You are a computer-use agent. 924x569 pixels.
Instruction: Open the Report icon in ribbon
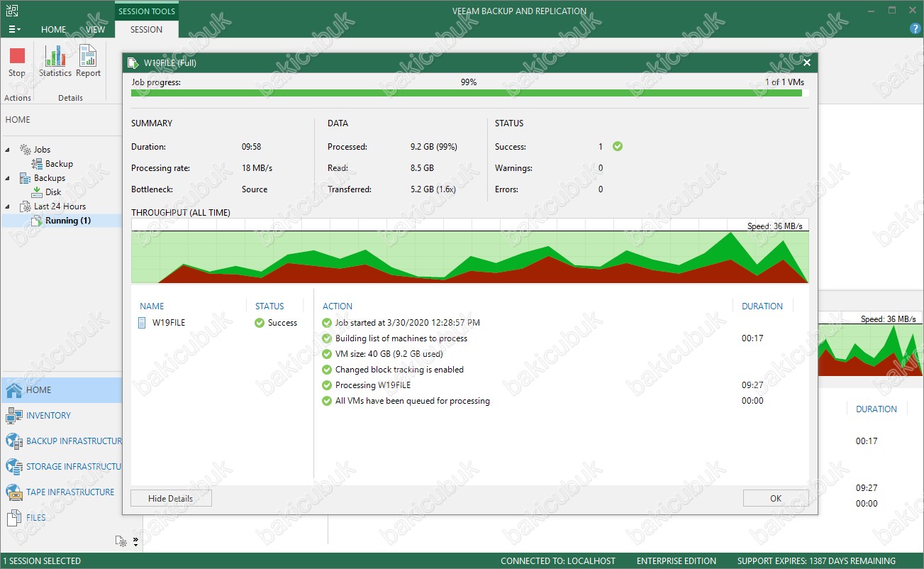point(88,55)
